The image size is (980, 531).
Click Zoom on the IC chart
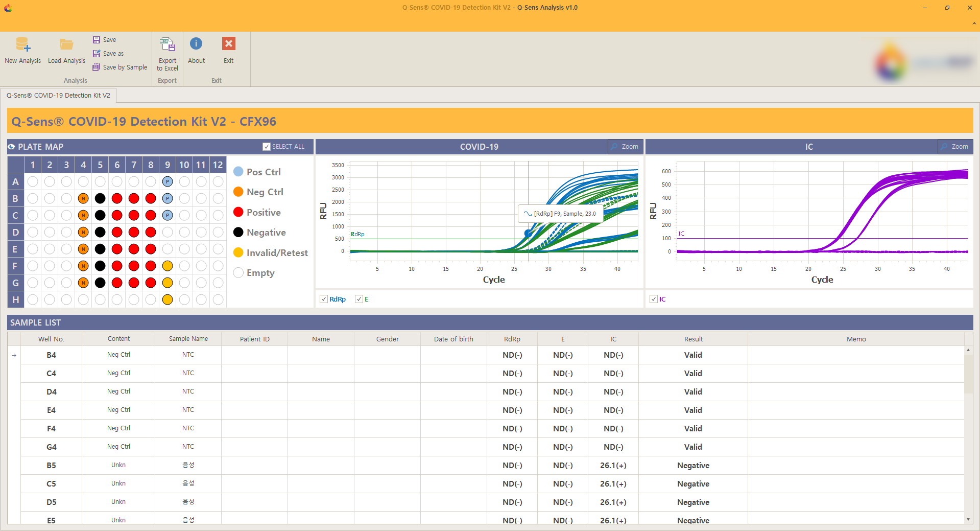pyautogui.click(x=954, y=147)
